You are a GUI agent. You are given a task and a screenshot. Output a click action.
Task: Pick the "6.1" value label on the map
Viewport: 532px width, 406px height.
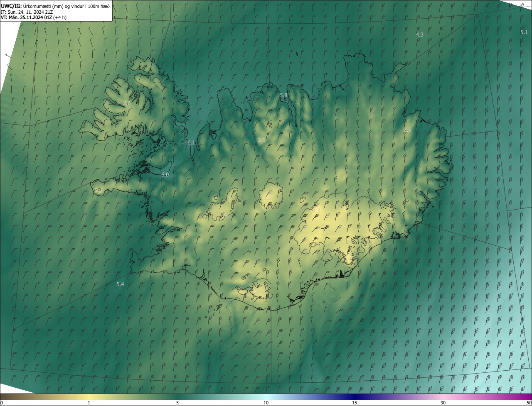pos(191,142)
